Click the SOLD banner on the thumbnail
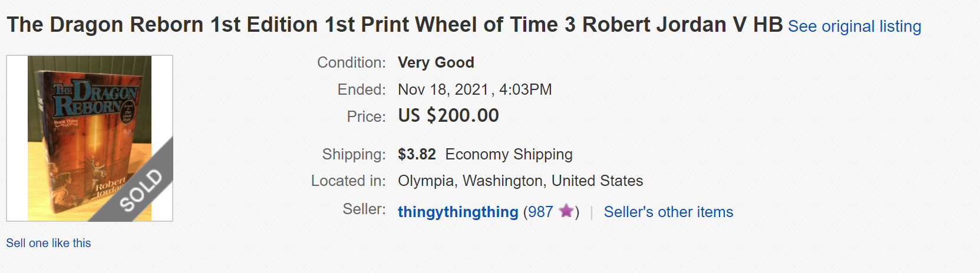Screen dimensions: 980x273 [x=141, y=189]
